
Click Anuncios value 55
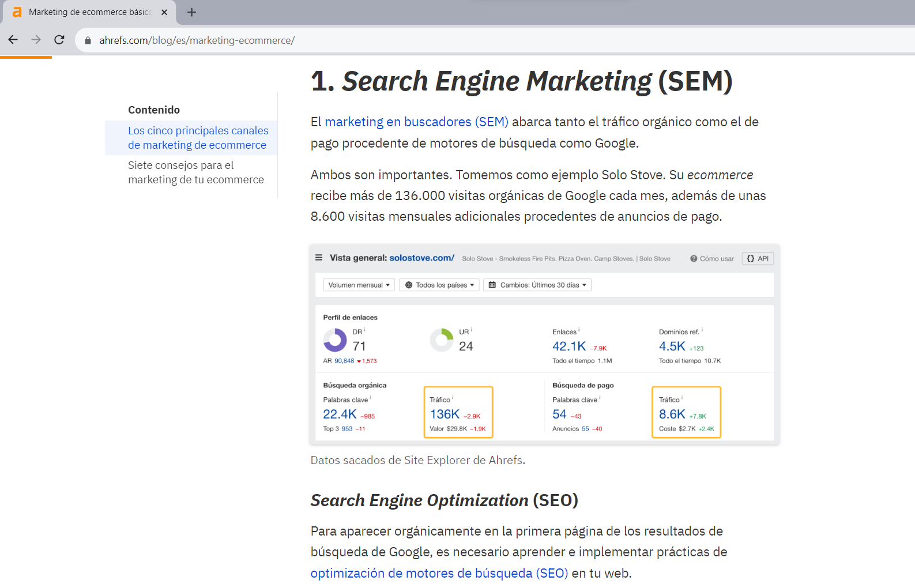(585, 429)
